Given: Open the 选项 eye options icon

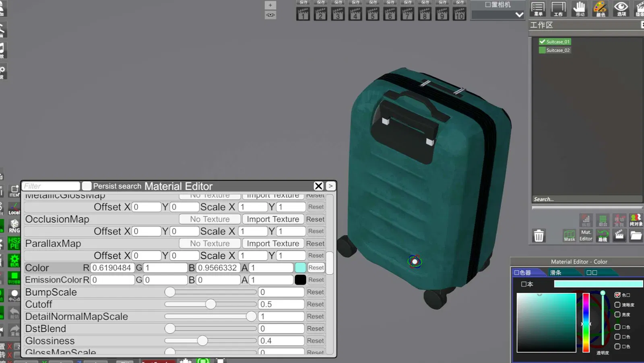Looking at the screenshot, I should pyautogui.click(x=621, y=9).
